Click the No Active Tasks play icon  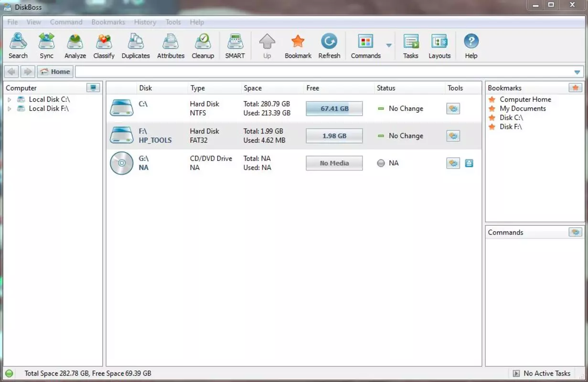click(x=516, y=373)
